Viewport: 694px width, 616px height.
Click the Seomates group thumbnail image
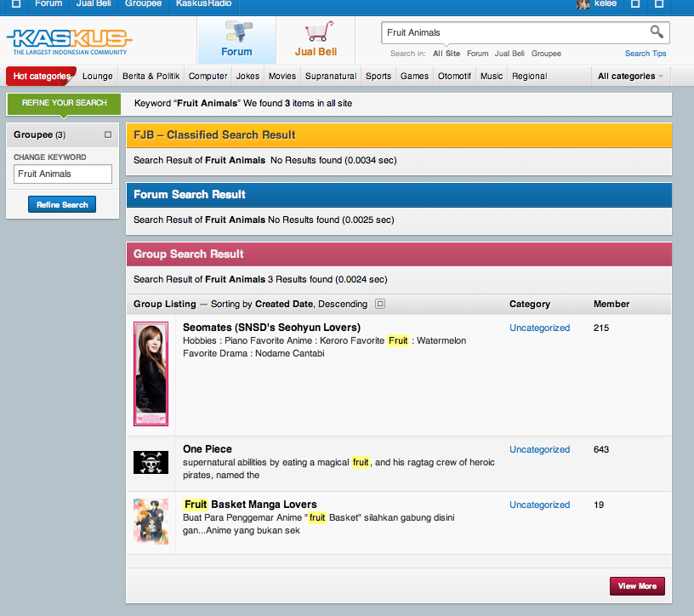tap(151, 374)
